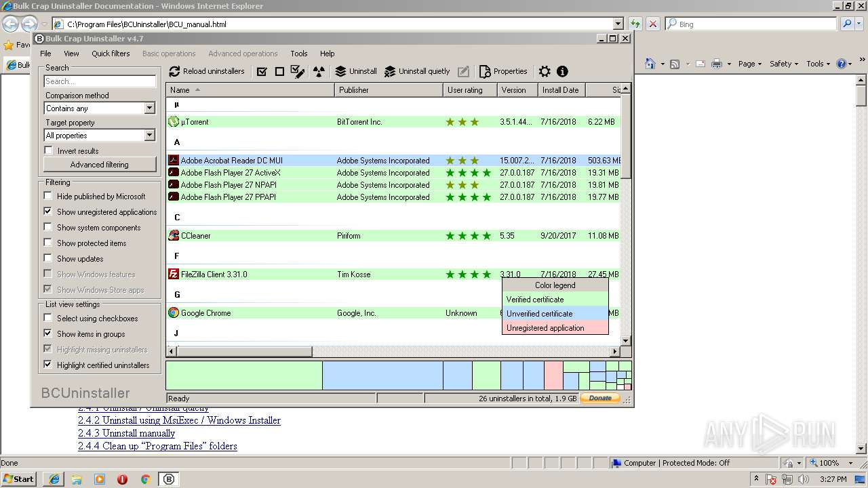868x488 pixels.
Task: Open IE Page dropdown menu
Action: (749, 64)
